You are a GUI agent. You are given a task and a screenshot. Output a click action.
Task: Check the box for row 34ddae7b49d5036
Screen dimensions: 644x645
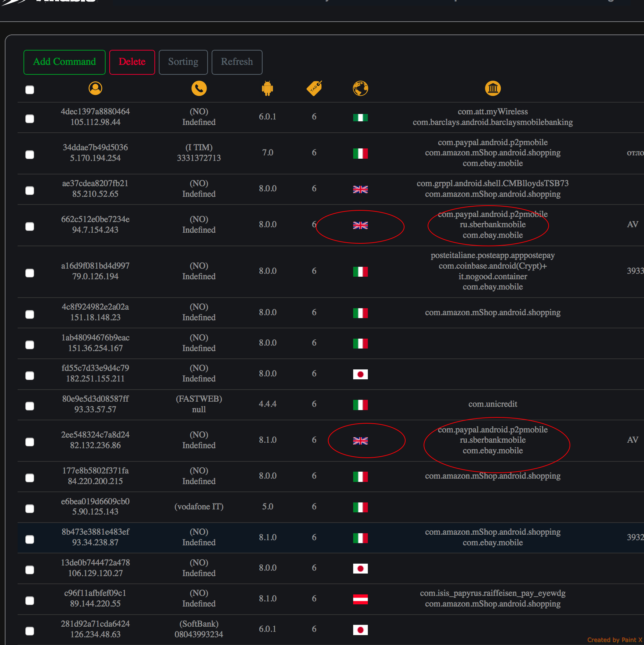click(30, 154)
